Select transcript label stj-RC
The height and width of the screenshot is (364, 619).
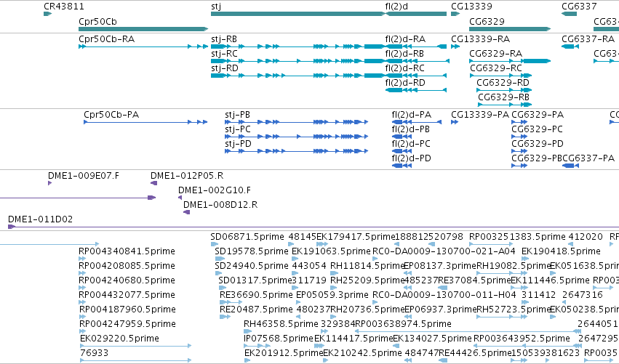(224, 54)
